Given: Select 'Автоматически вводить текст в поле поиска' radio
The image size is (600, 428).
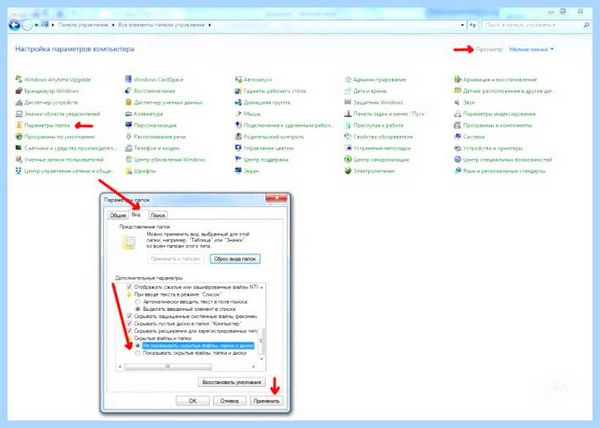Looking at the screenshot, I should point(138,302).
